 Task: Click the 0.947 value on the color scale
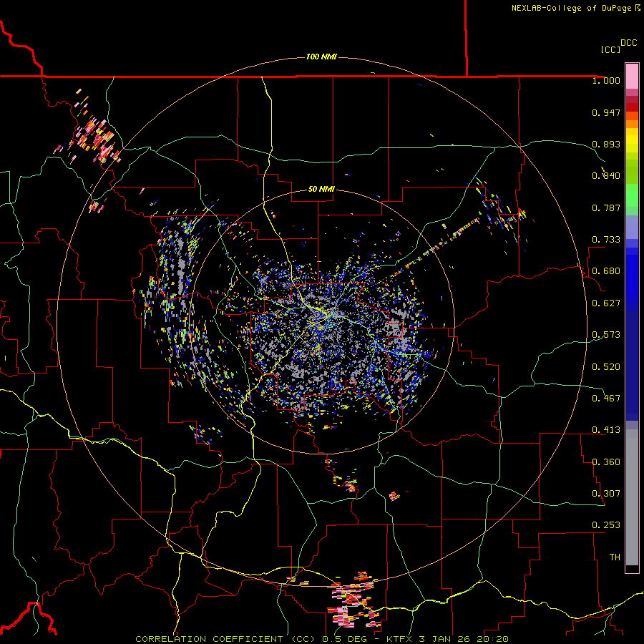[606, 112]
